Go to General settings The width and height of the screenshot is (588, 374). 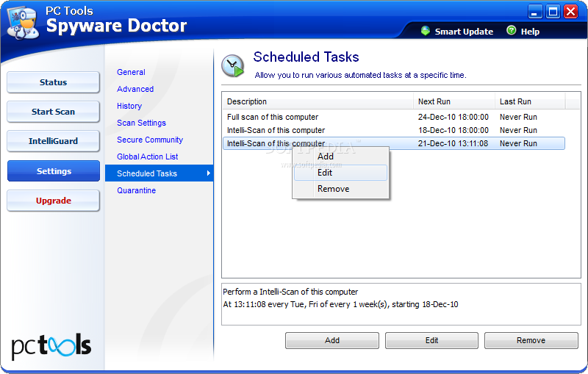(x=131, y=72)
